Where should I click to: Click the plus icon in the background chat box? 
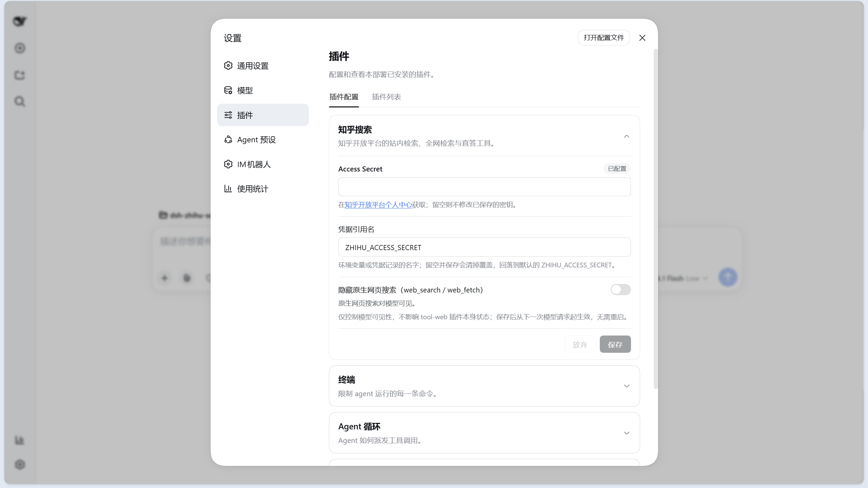click(164, 278)
